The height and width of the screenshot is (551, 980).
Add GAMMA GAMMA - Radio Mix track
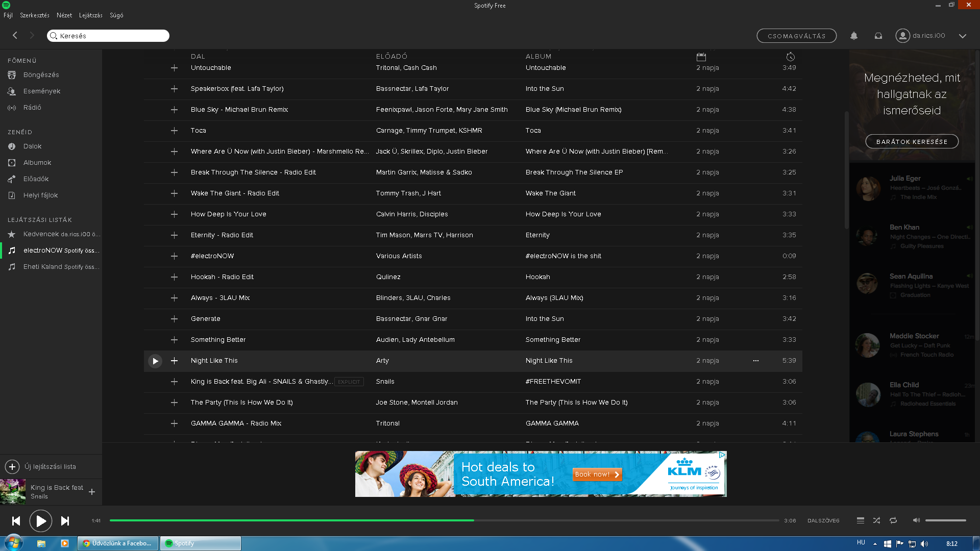(174, 423)
